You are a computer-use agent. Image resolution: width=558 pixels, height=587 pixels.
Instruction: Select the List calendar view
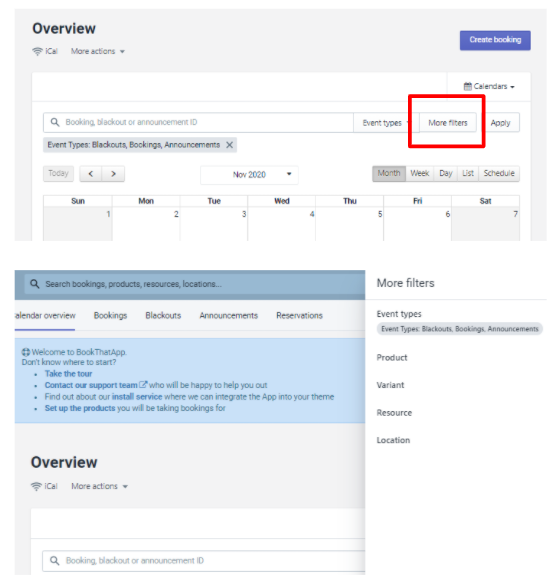[x=468, y=173]
